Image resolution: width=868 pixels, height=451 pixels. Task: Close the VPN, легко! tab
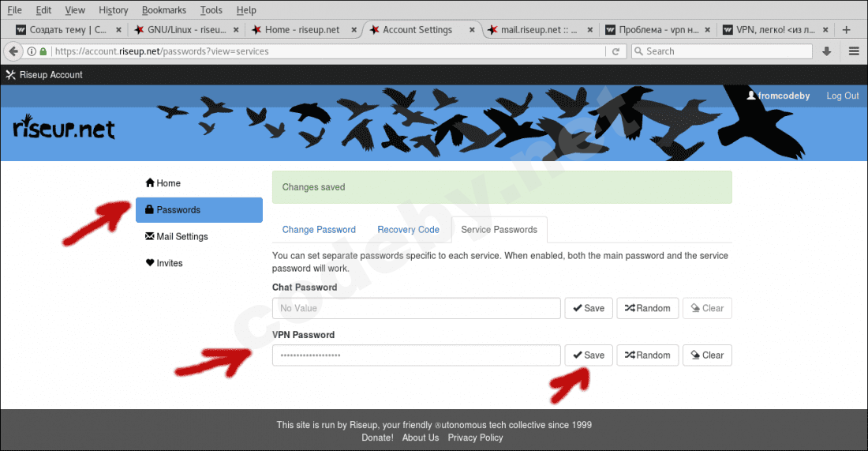click(x=825, y=30)
